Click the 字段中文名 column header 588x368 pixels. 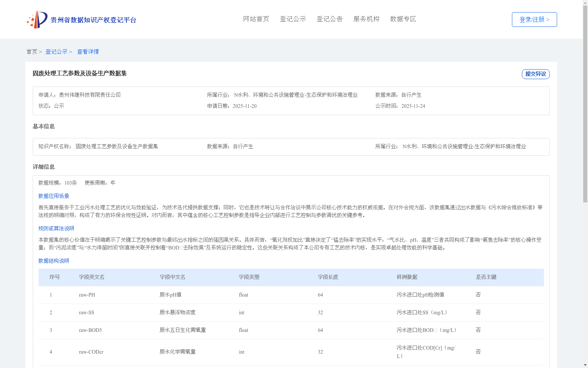pos(172,277)
